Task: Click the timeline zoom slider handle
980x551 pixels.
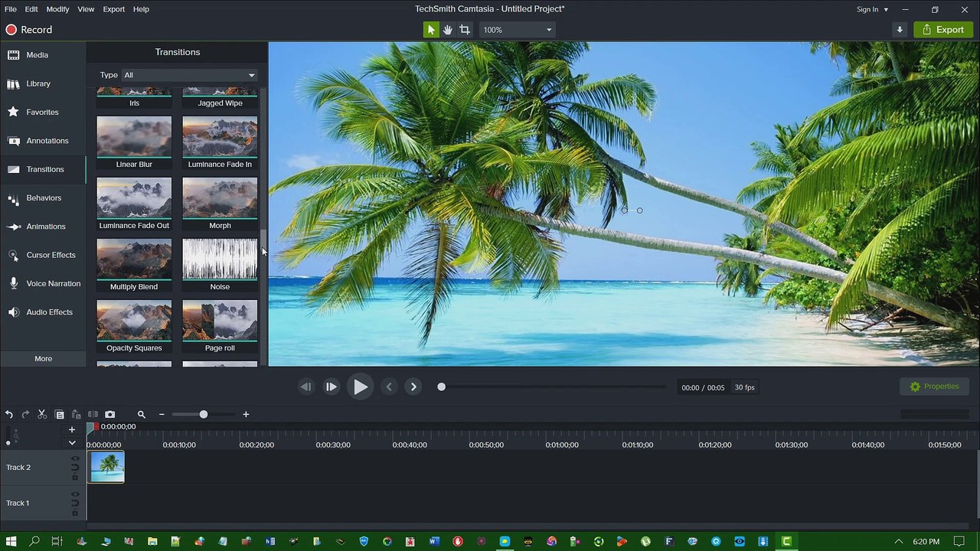Action: [x=203, y=414]
